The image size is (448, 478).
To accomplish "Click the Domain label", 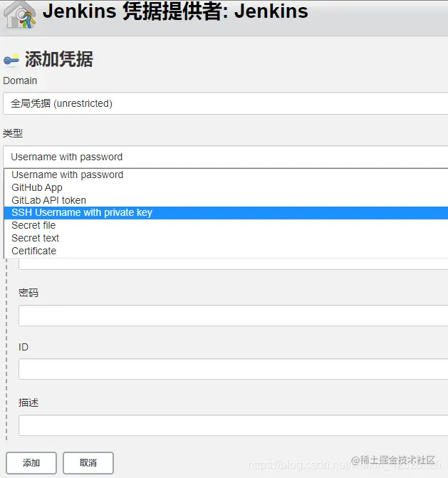I will [20, 80].
